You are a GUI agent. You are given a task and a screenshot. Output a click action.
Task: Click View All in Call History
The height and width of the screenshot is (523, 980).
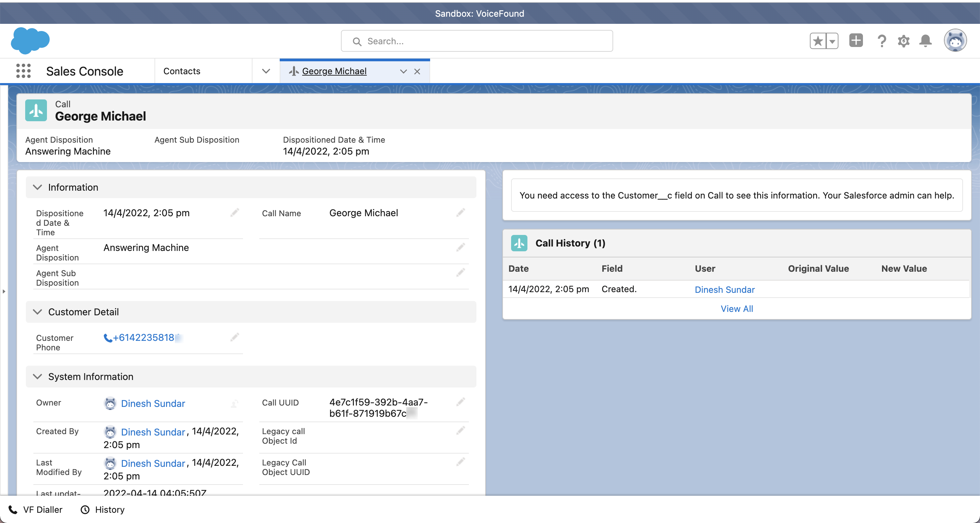tap(737, 309)
